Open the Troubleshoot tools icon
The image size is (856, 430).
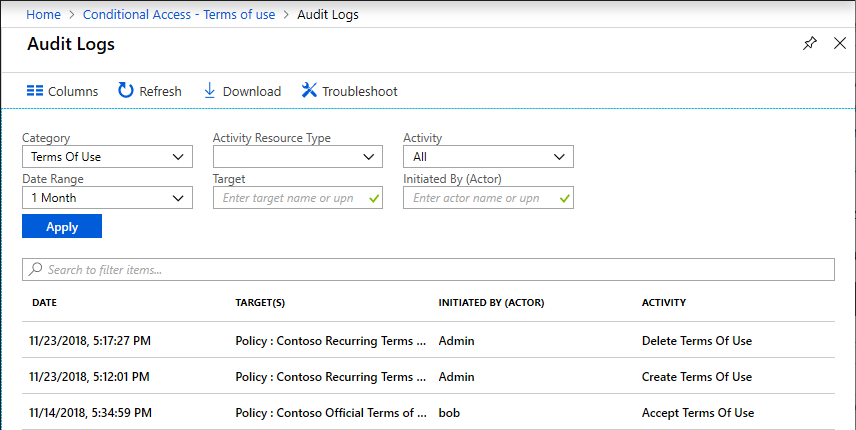tap(309, 91)
